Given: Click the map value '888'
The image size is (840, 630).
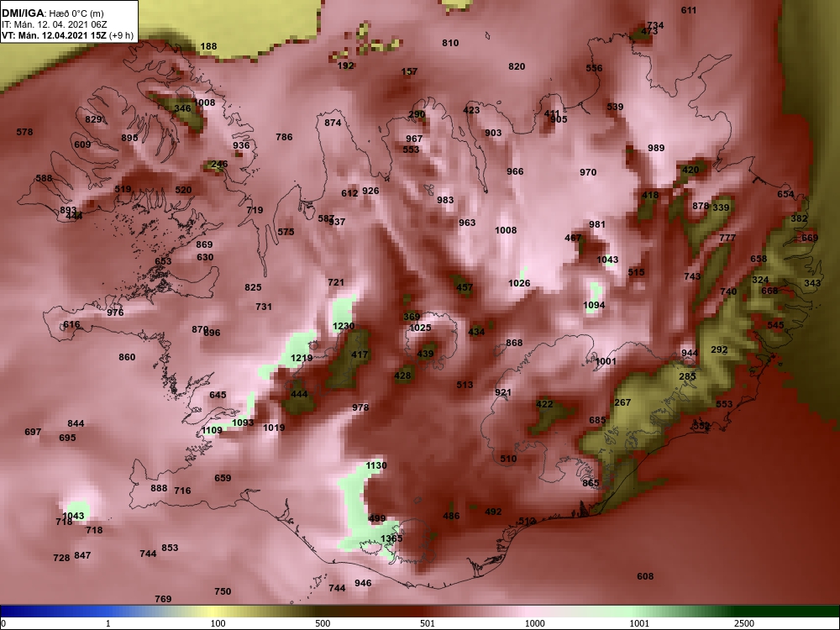Looking at the screenshot, I should 159,489.
